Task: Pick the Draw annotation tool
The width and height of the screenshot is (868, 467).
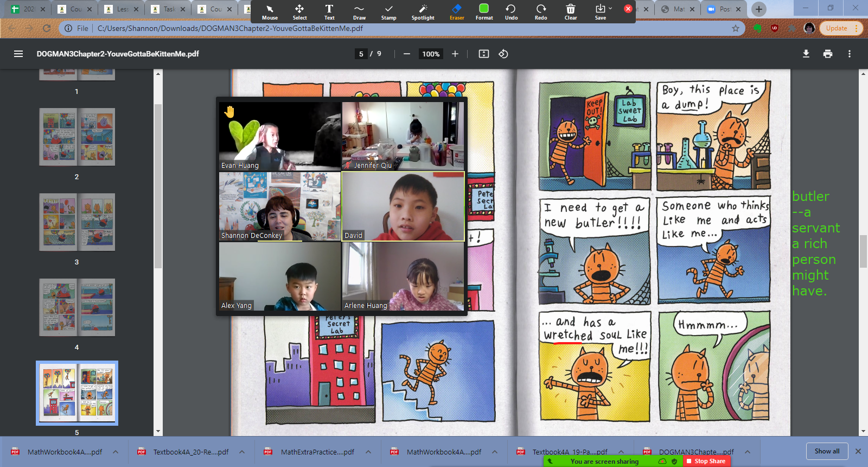Action: [359, 12]
